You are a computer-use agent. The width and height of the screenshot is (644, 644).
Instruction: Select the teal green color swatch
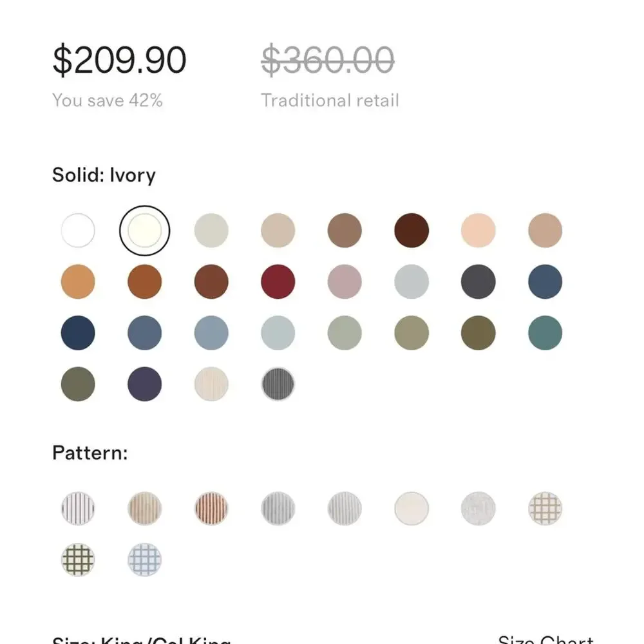545,333
